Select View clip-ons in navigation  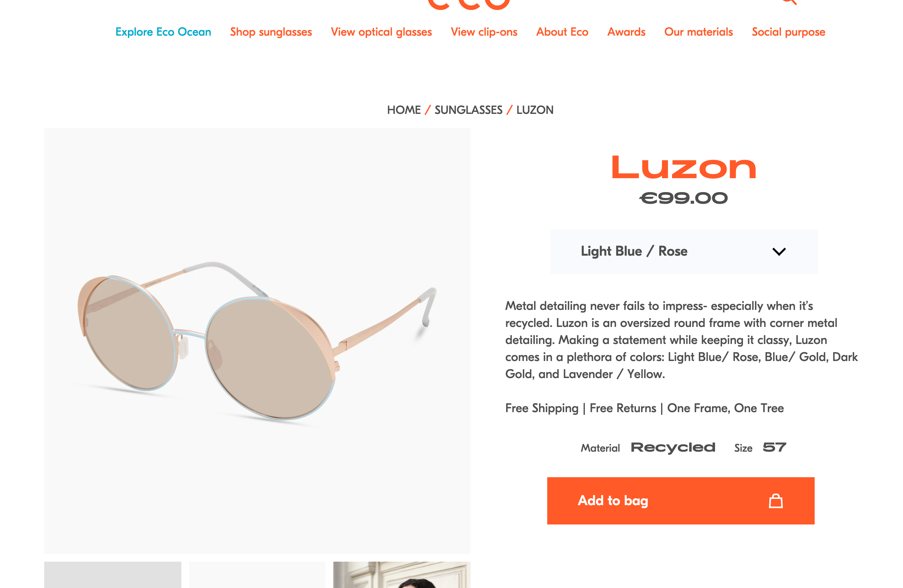(484, 32)
